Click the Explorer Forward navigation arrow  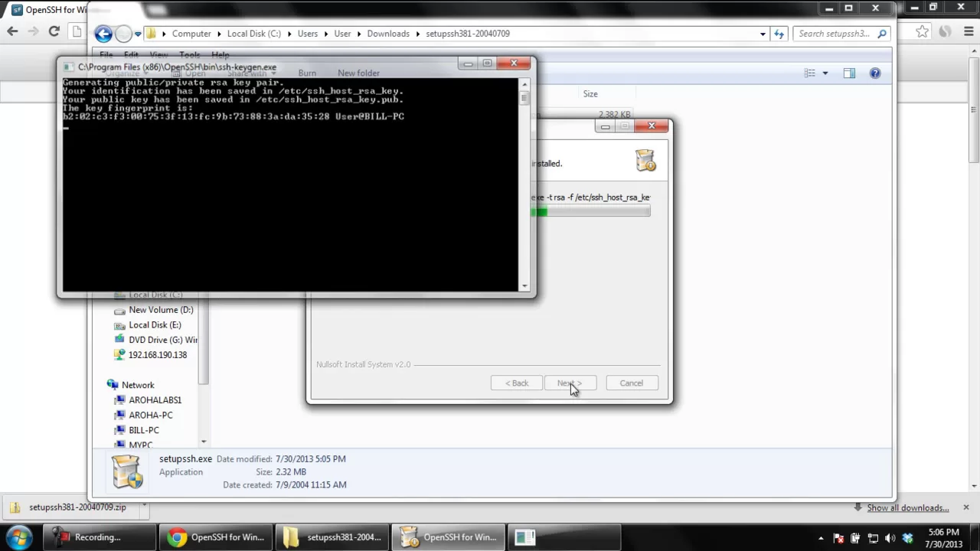123,34
